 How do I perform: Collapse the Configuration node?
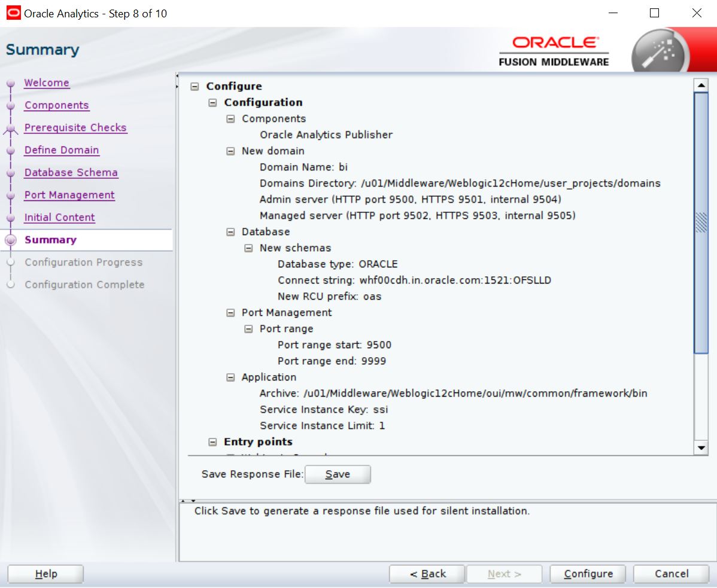[x=212, y=102]
